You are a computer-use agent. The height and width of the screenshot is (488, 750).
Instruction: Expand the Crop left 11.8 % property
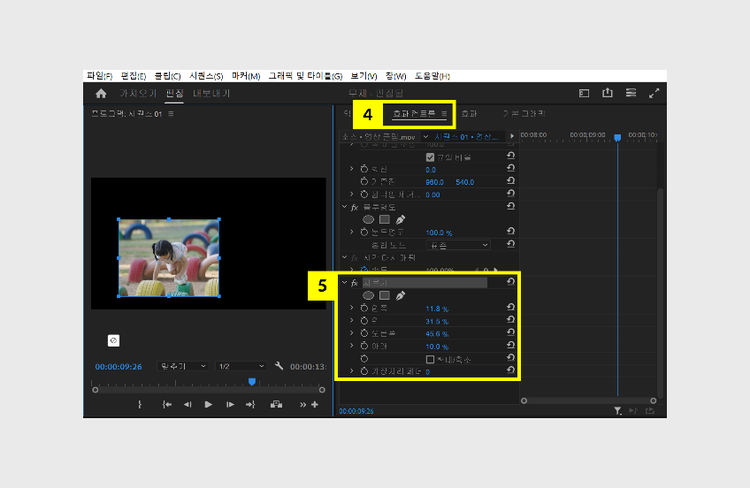pyautogui.click(x=352, y=308)
